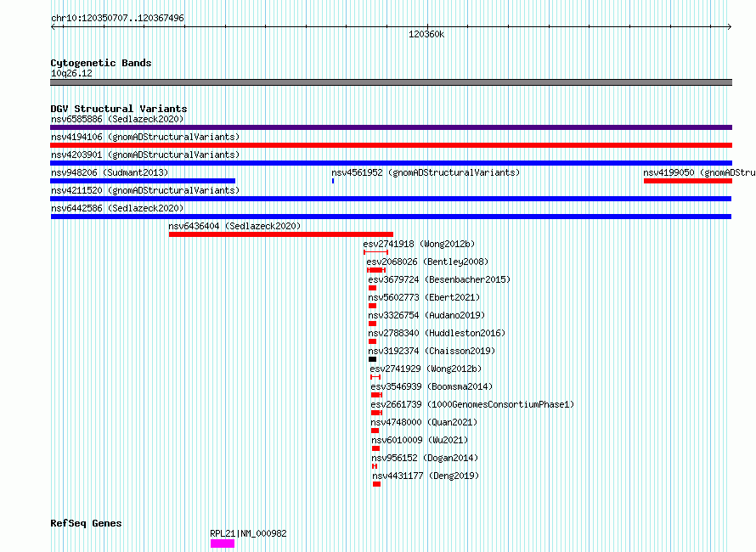Image resolution: width=756 pixels, height=552 pixels.
Task: Select the magenta RPL21 gene block
Action: [223, 544]
